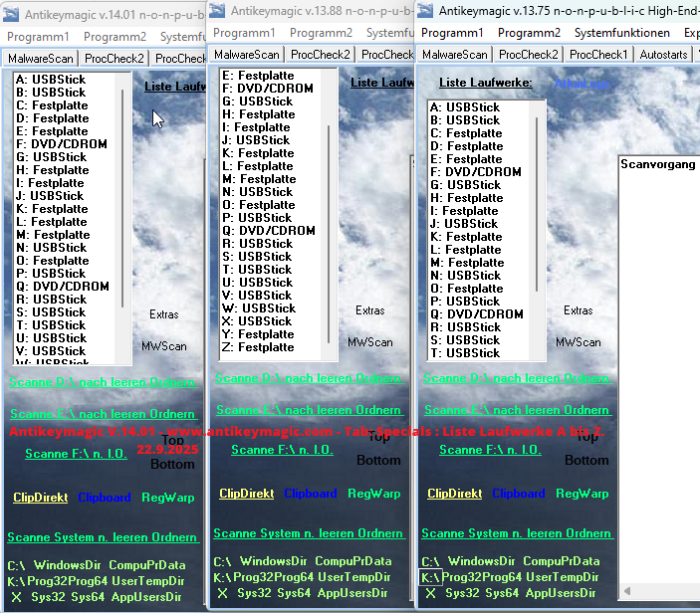
Task: Select 'Q: DVD/CDROM' in right window drive list
Action: coord(476,314)
